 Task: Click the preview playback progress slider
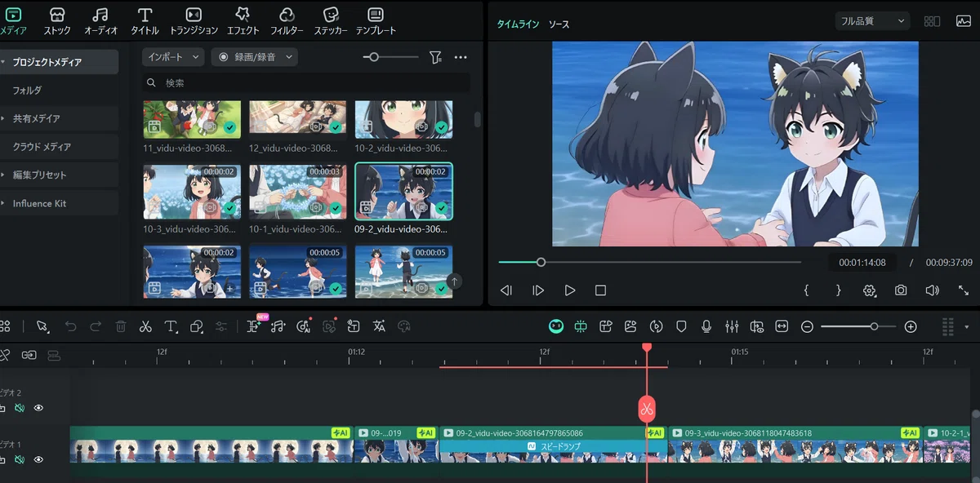pyautogui.click(x=649, y=262)
